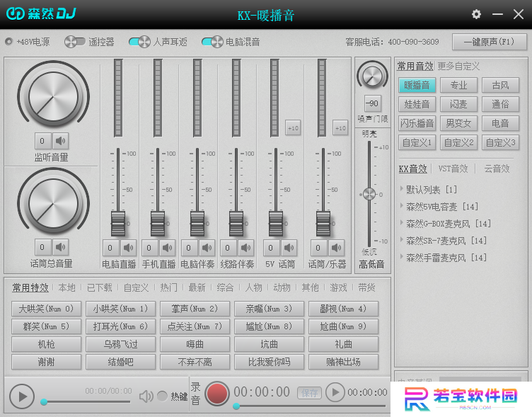Mute the 话筒/乐器 channel speaker
This screenshot has width=532, height=417.
(x=337, y=248)
